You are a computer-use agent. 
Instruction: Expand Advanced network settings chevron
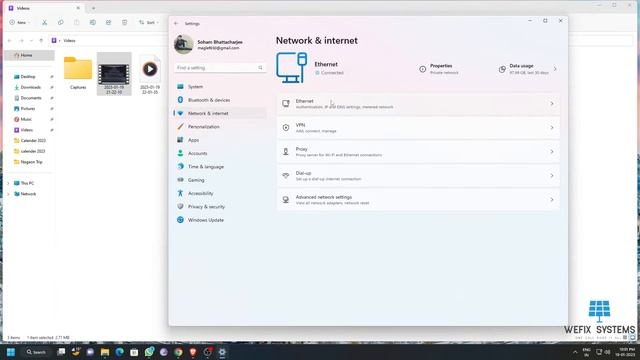click(x=552, y=200)
